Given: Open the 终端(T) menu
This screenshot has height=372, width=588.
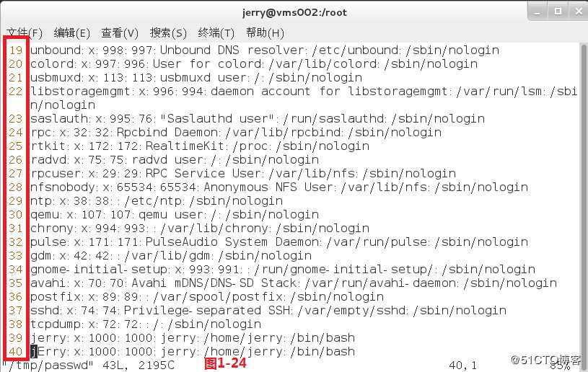Looking at the screenshot, I should tap(216, 33).
